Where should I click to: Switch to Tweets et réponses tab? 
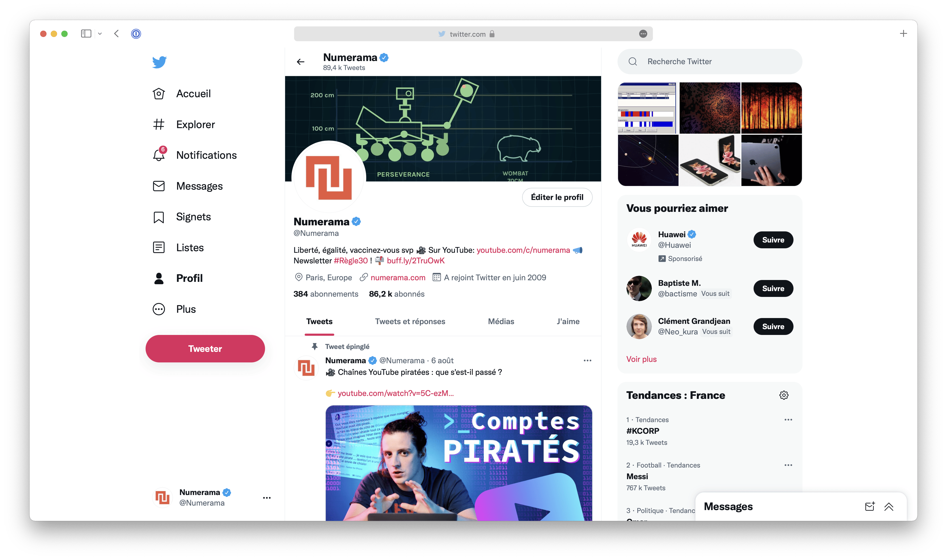click(410, 321)
